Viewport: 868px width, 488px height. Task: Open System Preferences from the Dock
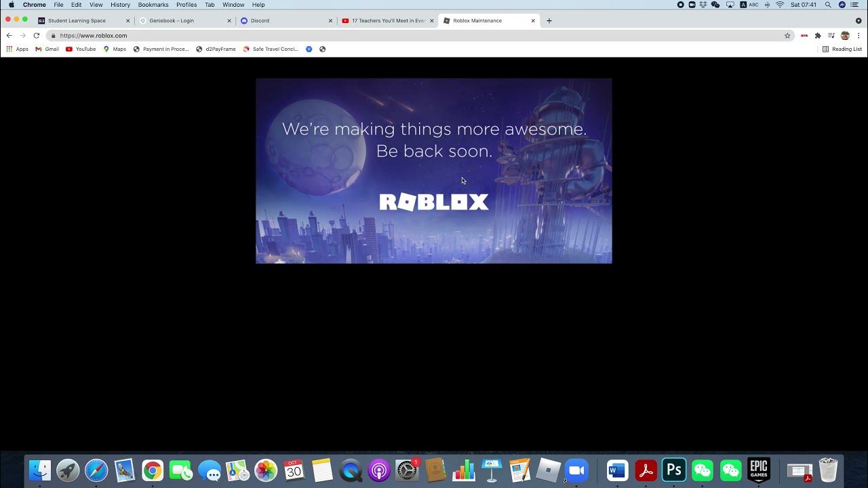[407, 470]
